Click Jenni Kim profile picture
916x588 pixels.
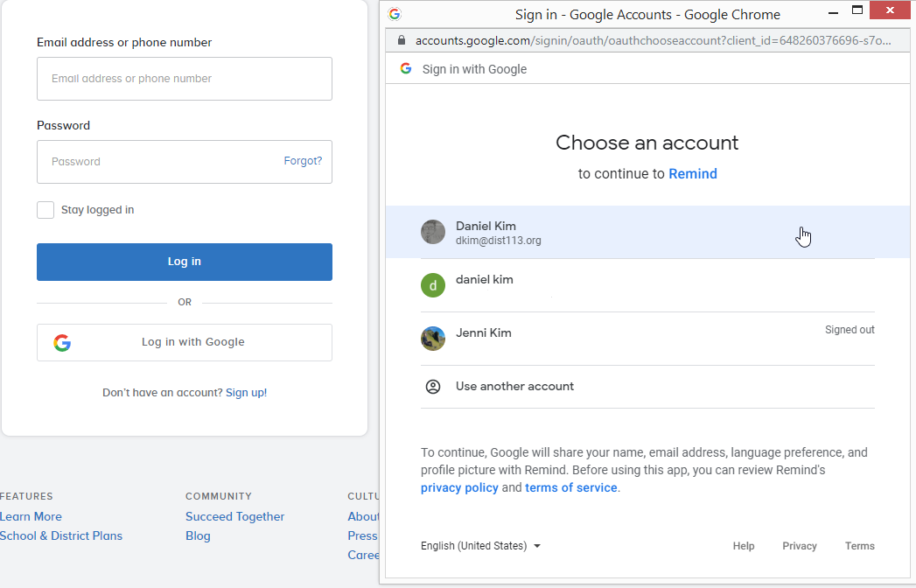[433, 339]
